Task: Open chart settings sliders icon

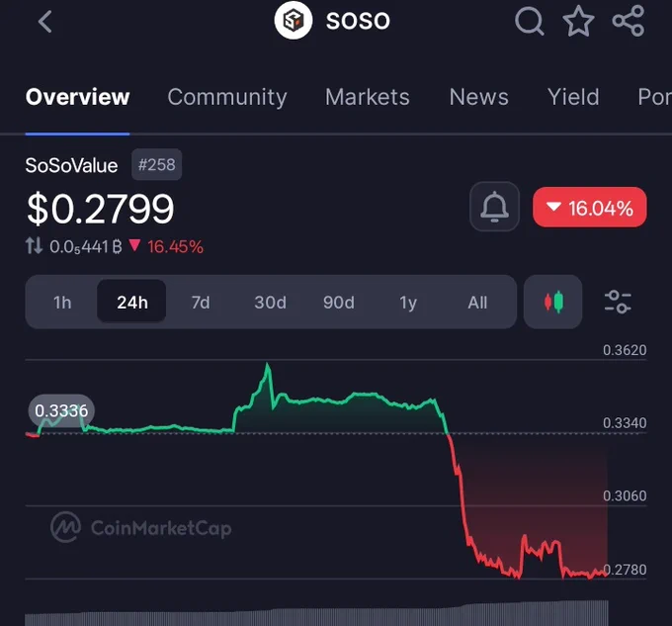Action: [618, 302]
